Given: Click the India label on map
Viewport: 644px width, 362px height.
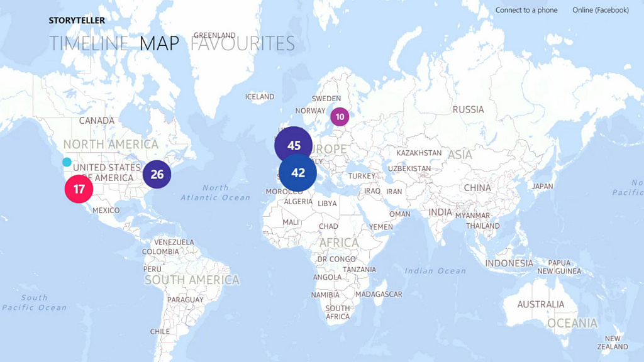Looking at the screenshot, I should pyautogui.click(x=440, y=212).
